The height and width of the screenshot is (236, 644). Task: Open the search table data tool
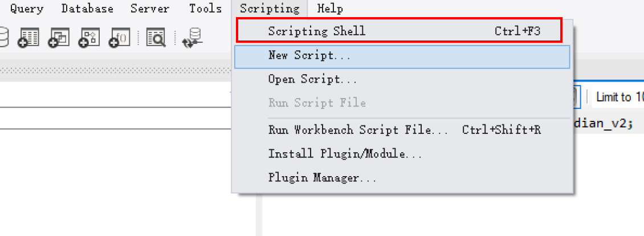tap(156, 37)
